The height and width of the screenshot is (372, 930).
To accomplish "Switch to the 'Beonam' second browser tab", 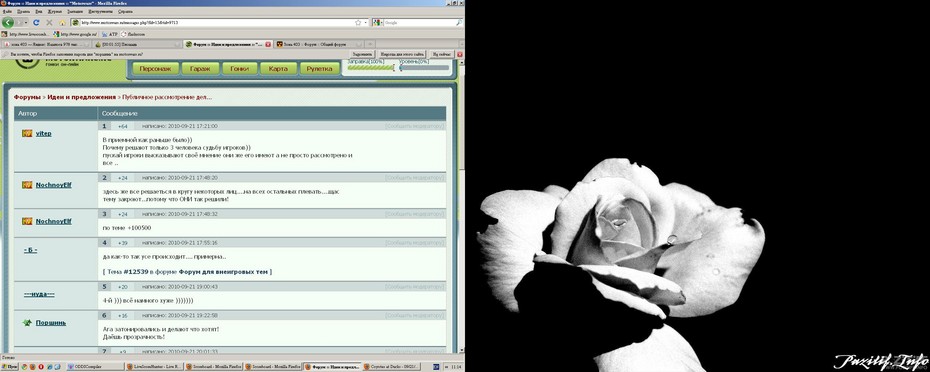I will 137,44.
